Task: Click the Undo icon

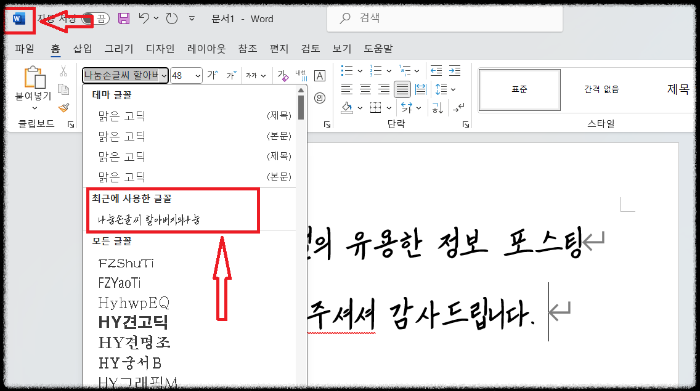Action: point(144,18)
